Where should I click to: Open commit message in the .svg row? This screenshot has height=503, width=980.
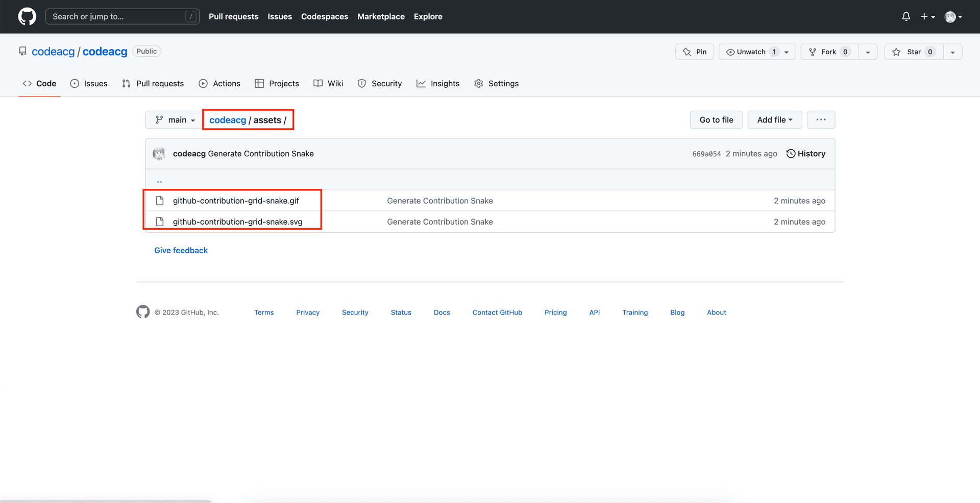(439, 222)
